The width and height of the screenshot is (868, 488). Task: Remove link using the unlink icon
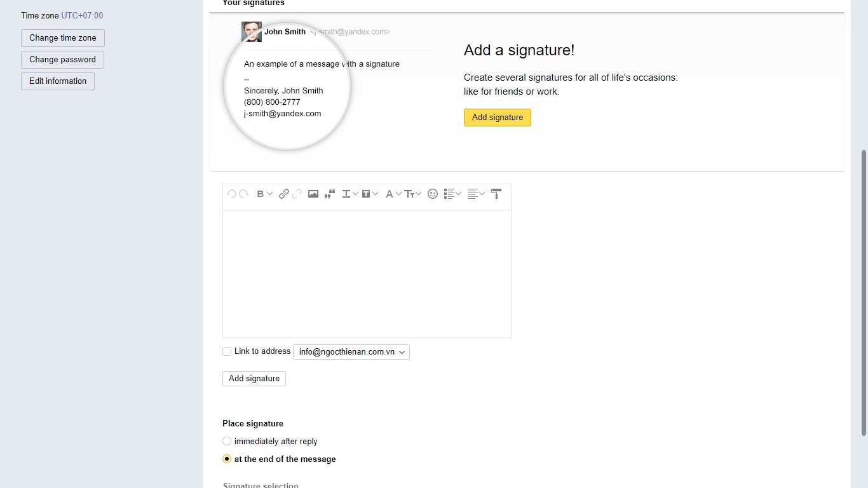pos(297,194)
